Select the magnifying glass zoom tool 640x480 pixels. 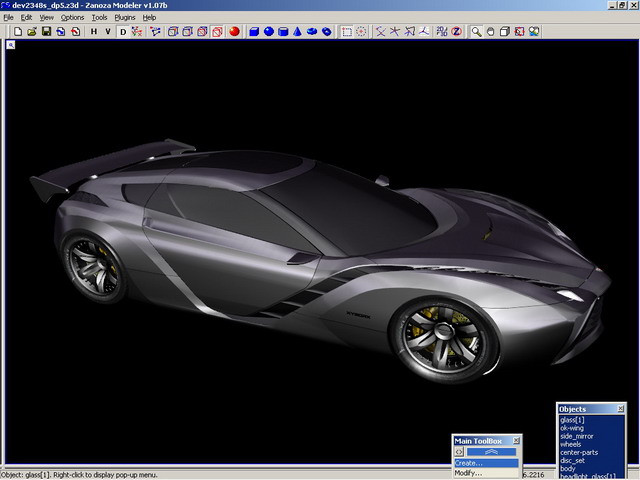[x=477, y=31]
